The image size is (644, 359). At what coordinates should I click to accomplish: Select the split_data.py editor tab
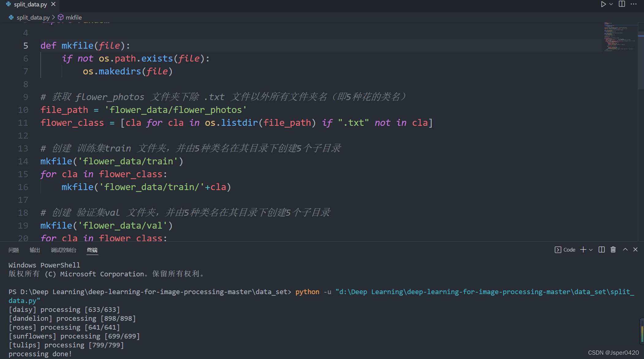tap(30, 4)
